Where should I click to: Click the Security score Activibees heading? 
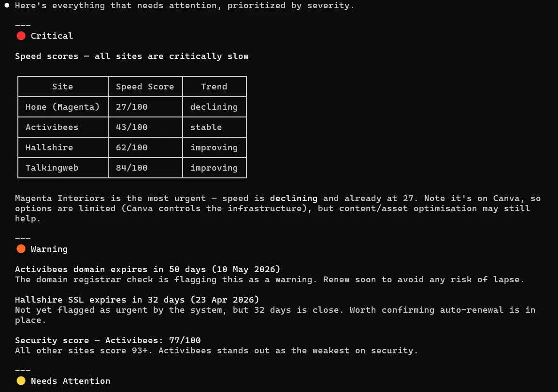pyautogui.click(x=108, y=340)
